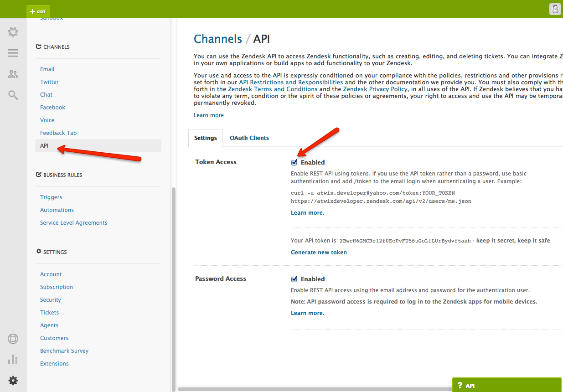This screenshot has height=392, width=563.
Task: Click Learn more below the intro text
Action: tap(209, 115)
